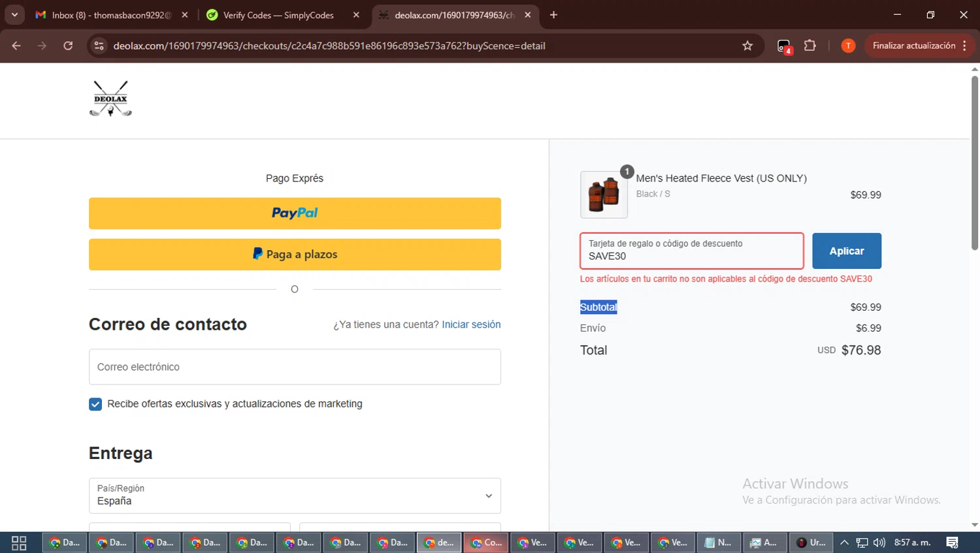The height and width of the screenshot is (553, 980).
Task: Click the scrollbar's down arrow
Action: [x=975, y=525]
